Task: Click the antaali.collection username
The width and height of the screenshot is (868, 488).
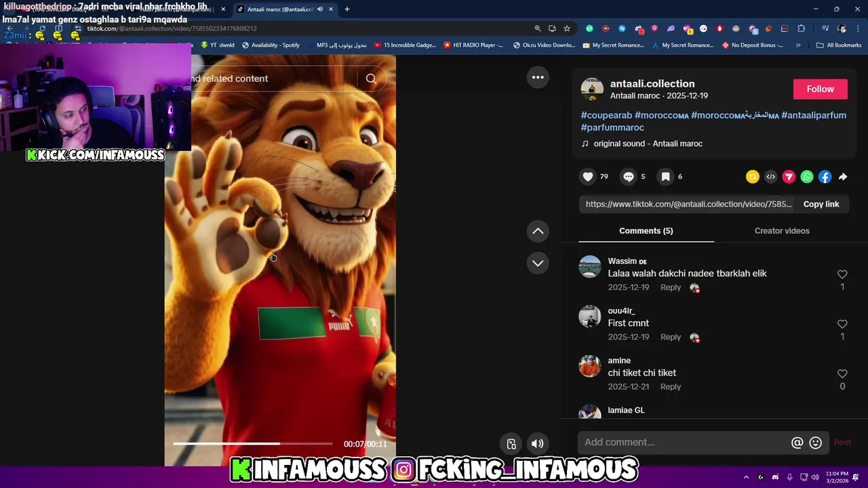Action: pos(652,83)
